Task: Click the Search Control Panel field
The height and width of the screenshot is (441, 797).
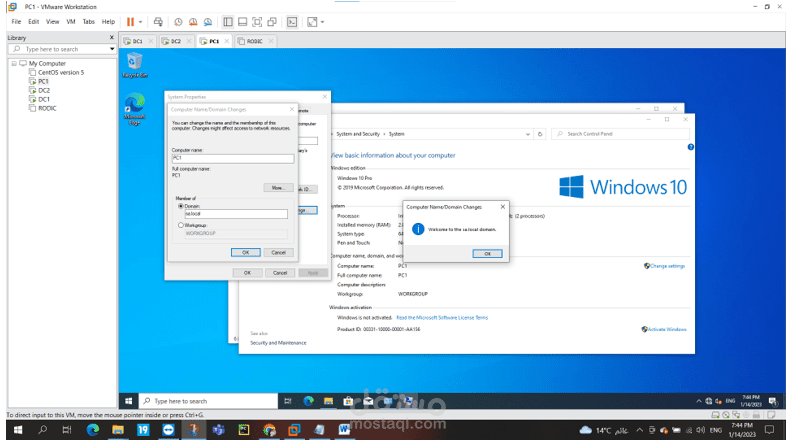Action: (620, 134)
